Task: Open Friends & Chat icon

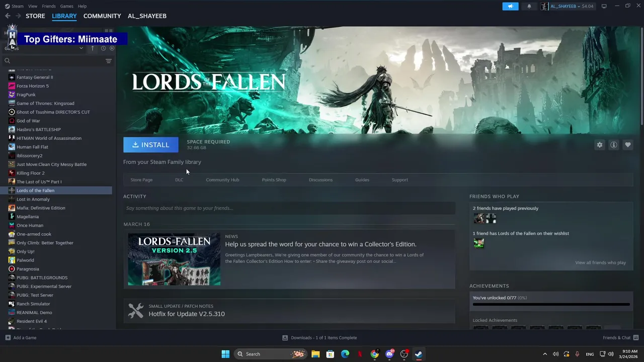Action: pos(635,337)
